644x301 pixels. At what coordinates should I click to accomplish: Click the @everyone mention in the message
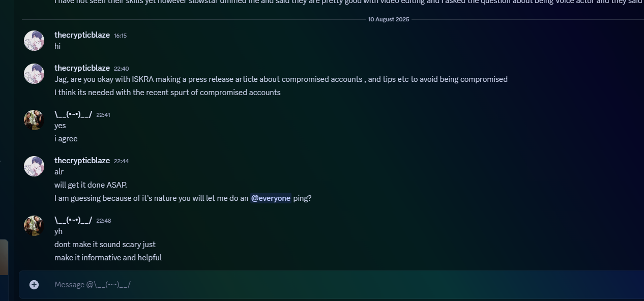pyautogui.click(x=271, y=198)
